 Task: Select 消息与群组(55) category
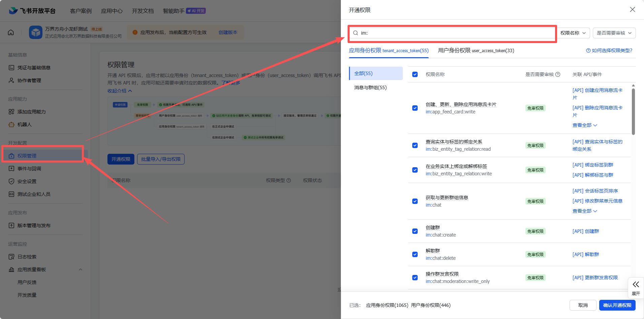(370, 87)
